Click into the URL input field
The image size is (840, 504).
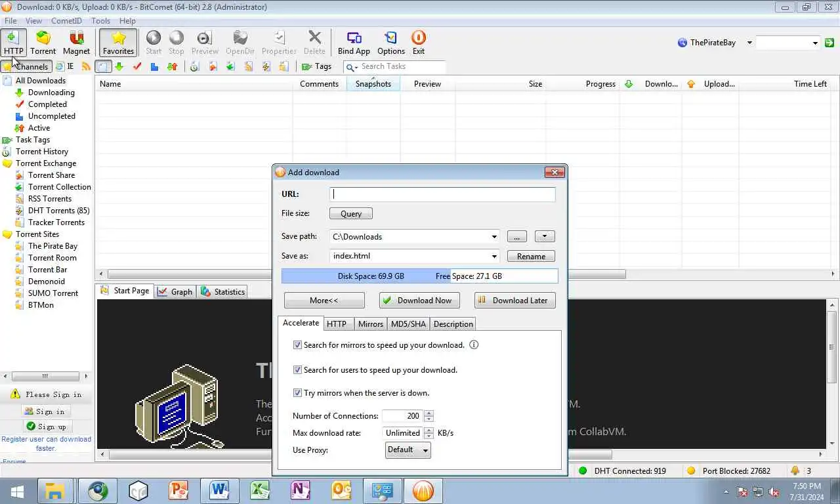442,194
